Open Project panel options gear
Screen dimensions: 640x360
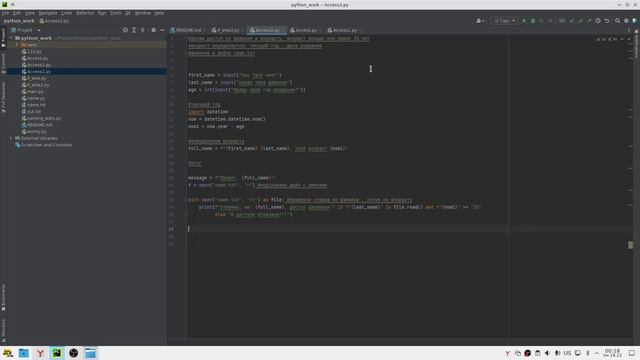153,30
